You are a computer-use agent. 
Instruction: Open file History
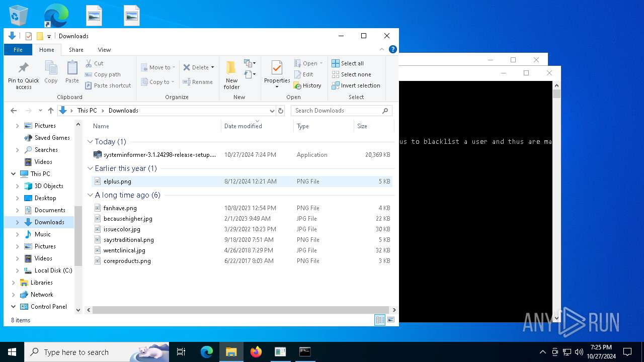tap(307, 85)
